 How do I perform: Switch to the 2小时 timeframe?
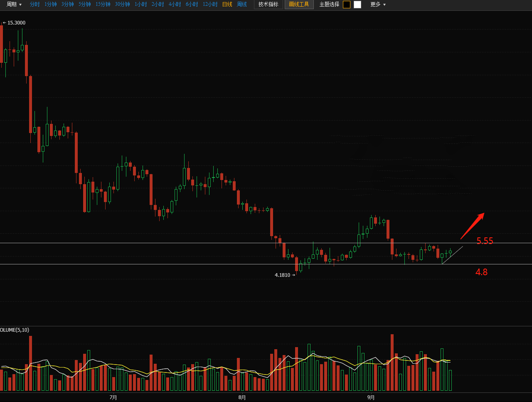158,5
